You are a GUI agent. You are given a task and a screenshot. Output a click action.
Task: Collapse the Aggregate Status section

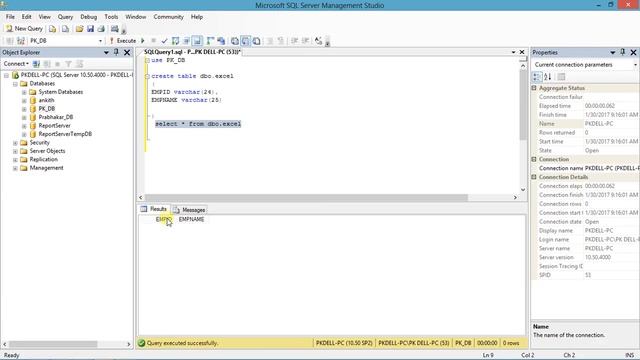534,88
